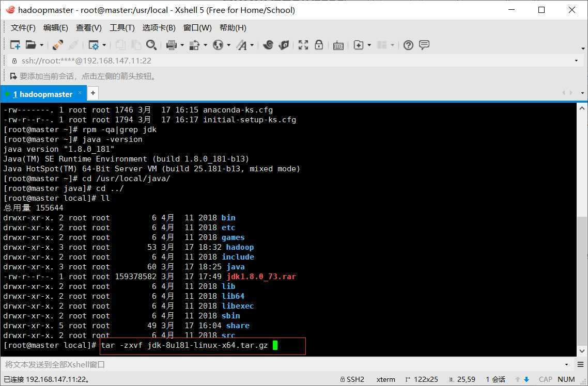Click the download arrow in status bar
The image size is (588, 386).
(527, 379)
